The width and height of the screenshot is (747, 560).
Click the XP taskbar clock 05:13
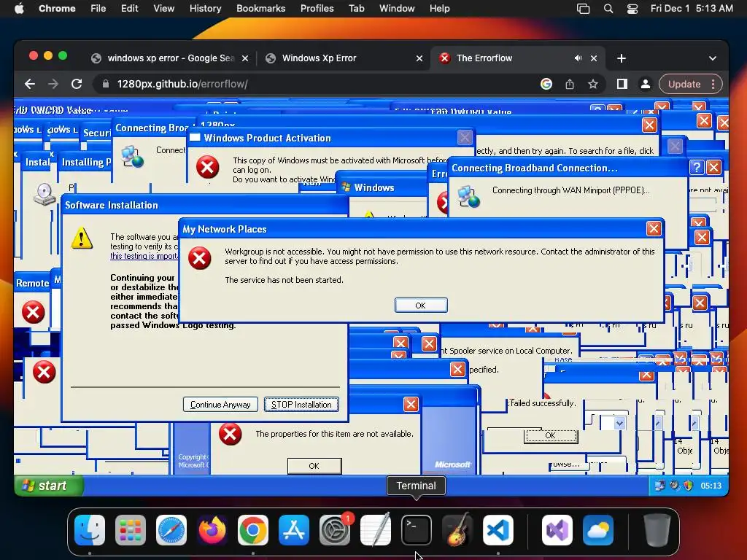tap(711, 486)
